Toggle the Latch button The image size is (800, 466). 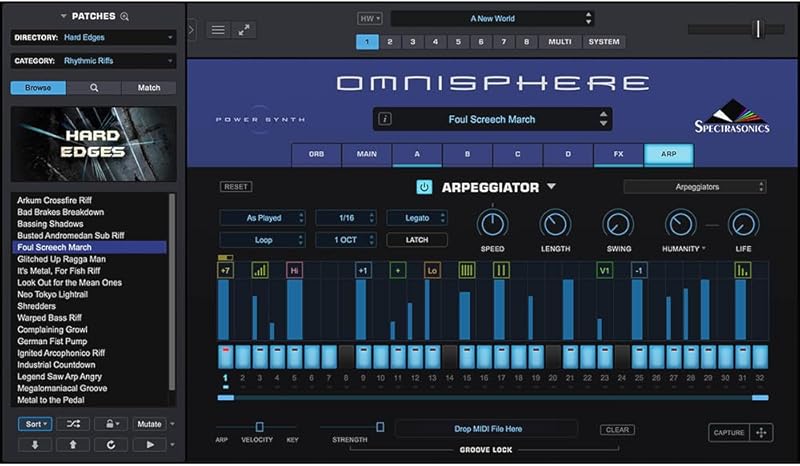click(417, 240)
